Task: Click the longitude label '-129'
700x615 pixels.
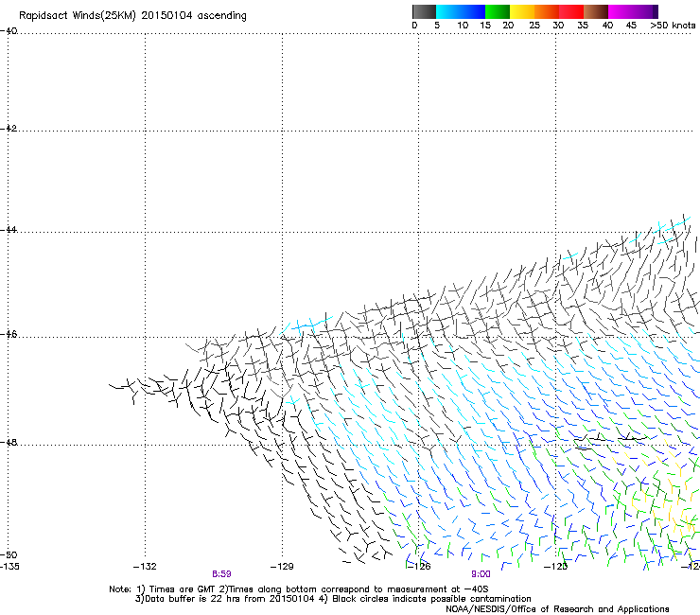Action: [282, 567]
